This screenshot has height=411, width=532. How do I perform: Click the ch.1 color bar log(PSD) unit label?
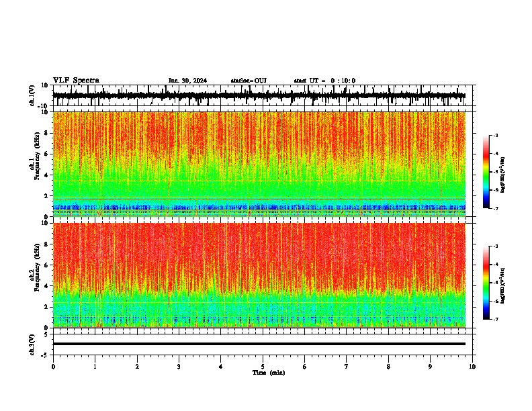[x=503, y=175]
